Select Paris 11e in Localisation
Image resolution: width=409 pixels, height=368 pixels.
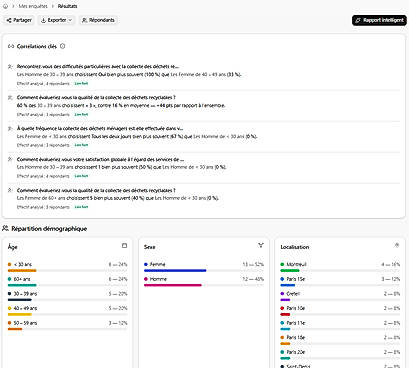(x=340, y=325)
